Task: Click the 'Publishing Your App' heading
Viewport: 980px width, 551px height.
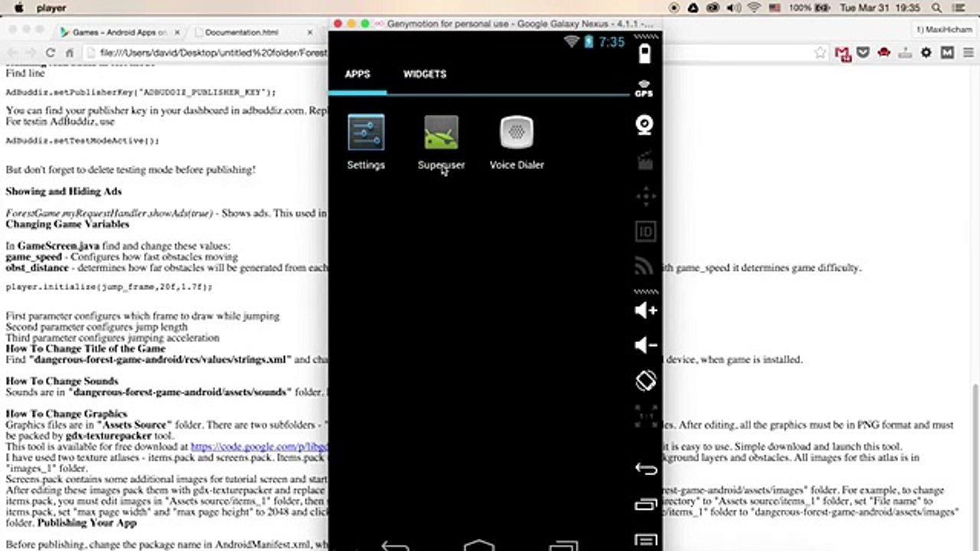Action: coord(87,523)
